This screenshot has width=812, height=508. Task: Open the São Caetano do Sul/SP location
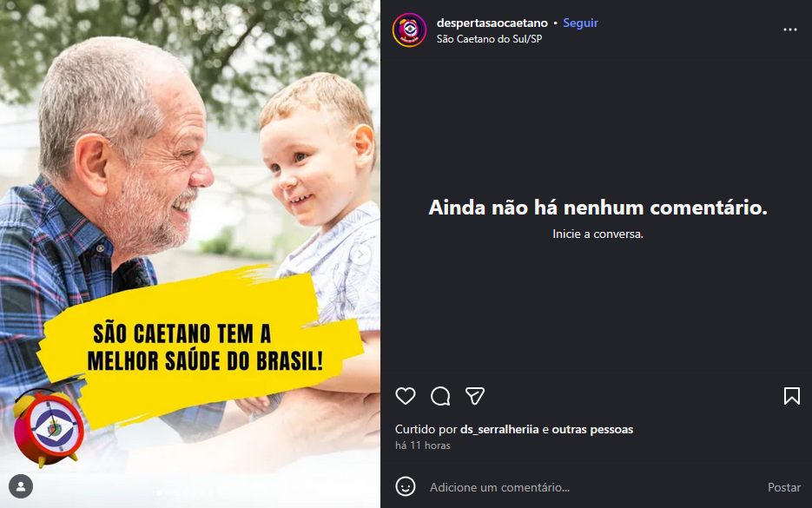490,39
